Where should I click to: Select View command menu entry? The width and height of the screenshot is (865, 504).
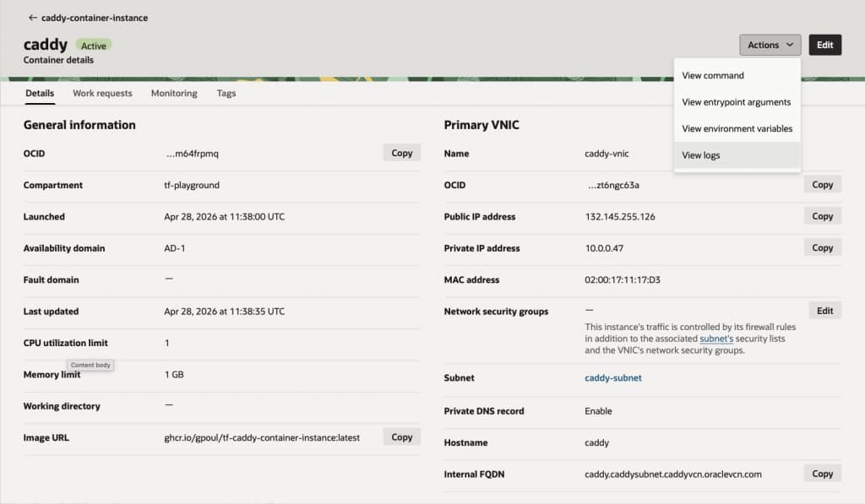click(x=737, y=75)
